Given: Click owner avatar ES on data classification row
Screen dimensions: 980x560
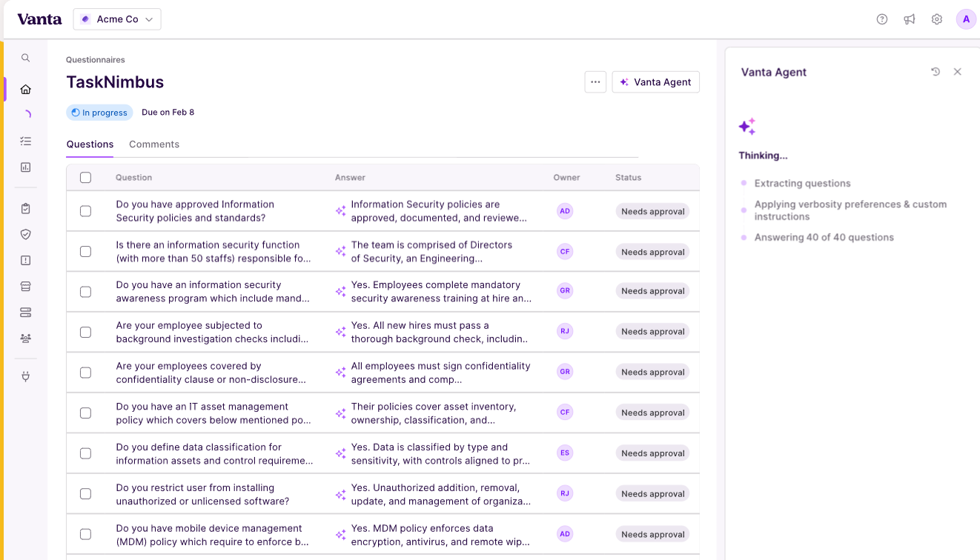Looking at the screenshot, I should point(565,453).
